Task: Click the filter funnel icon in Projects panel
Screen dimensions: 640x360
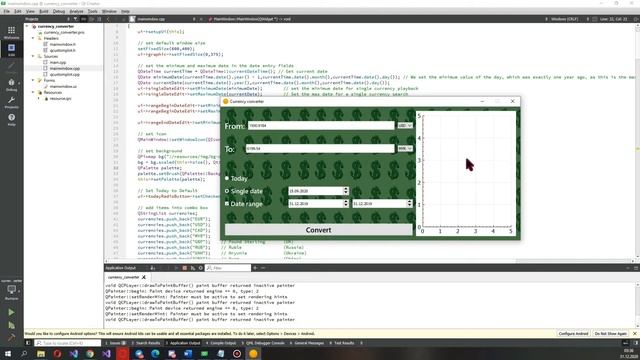Action: (76, 19)
